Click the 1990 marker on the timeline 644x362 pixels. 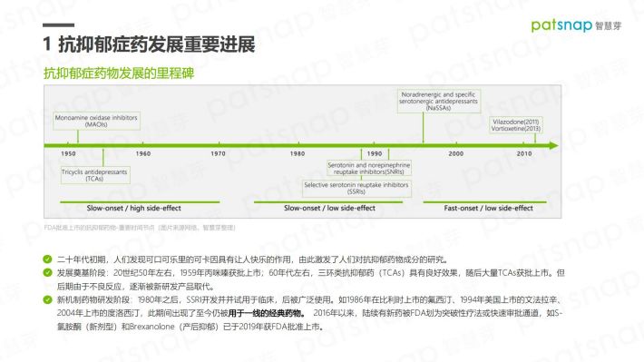click(x=375, y=153)
